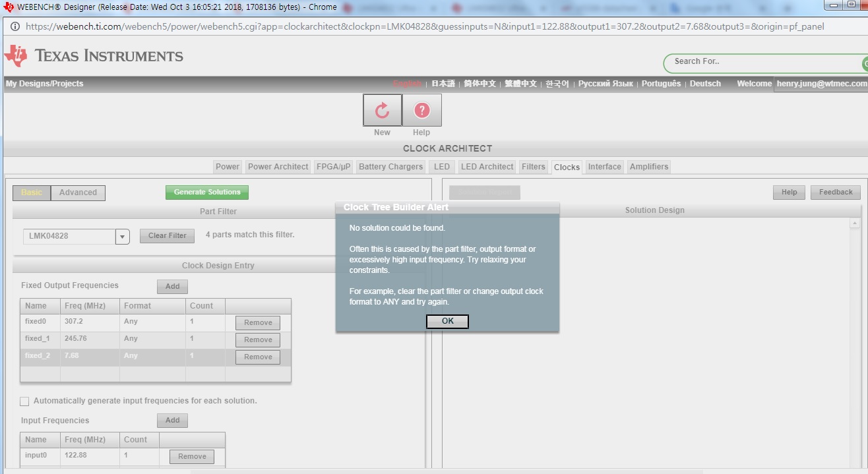Click the Deutsch language link
Screen dimensions: 868x474
705,84
